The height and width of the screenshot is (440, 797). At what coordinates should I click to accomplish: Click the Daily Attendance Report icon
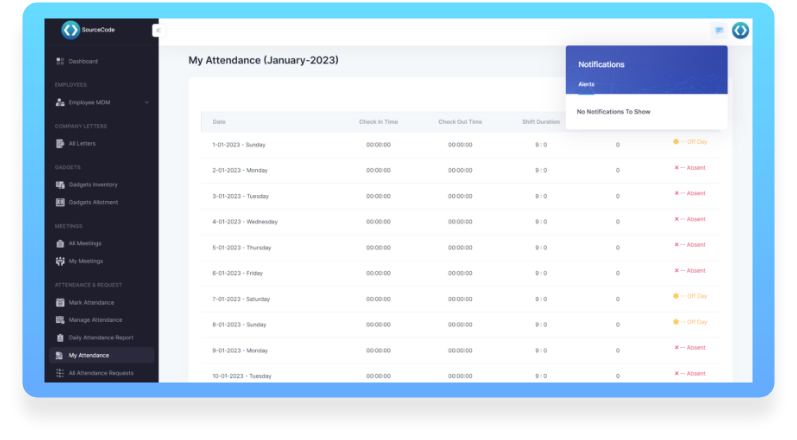click(60, 338)
